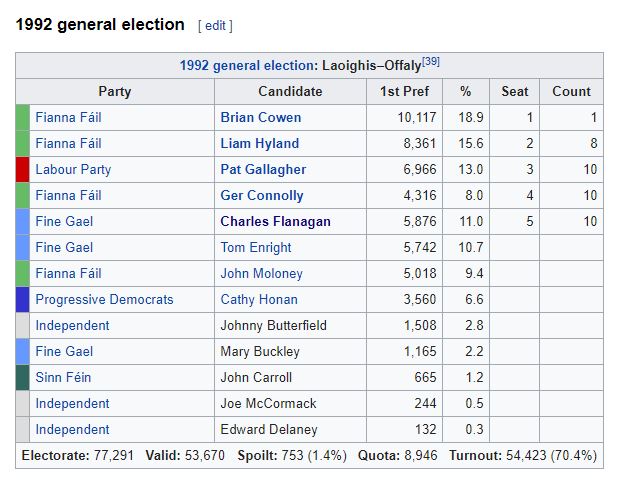The image size is (618, 481).
Task: Click the Sinn Féin party link
Action: [63, 378]
